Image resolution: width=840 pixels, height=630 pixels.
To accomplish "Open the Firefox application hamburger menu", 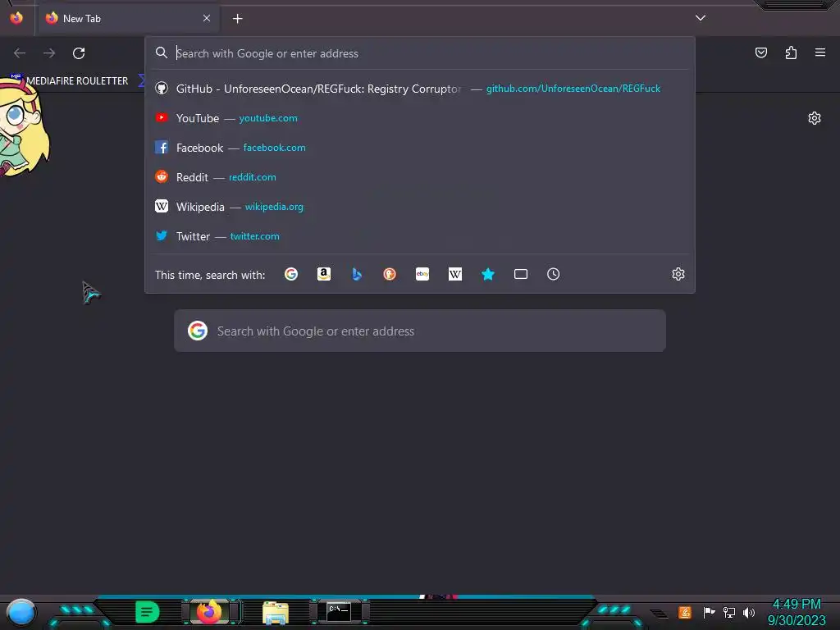I will point(820,52).
